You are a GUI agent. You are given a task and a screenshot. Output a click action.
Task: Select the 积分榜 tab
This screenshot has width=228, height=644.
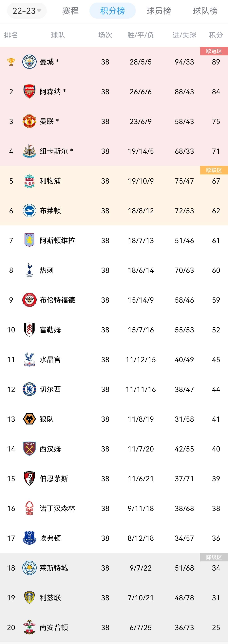point(112,11)
